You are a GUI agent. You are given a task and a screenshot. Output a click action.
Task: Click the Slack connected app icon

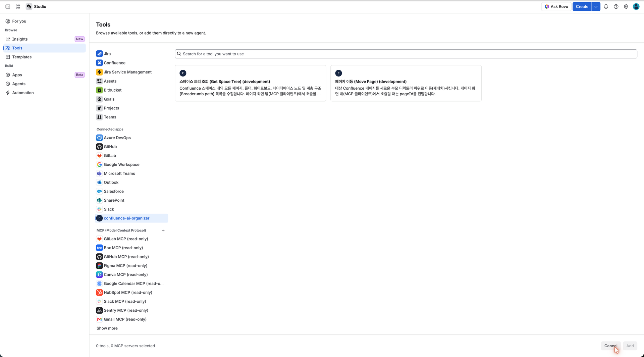pos(99,209)
